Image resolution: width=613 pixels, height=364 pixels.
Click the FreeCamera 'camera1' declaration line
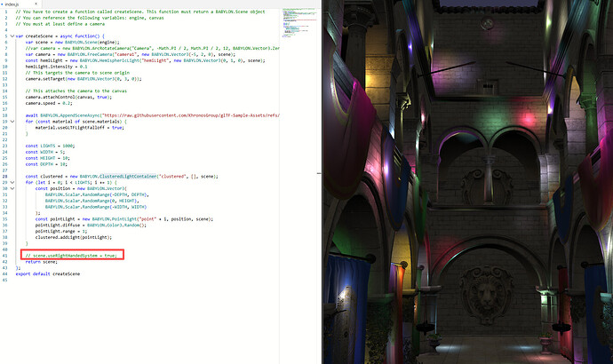(x=131, y=55)
